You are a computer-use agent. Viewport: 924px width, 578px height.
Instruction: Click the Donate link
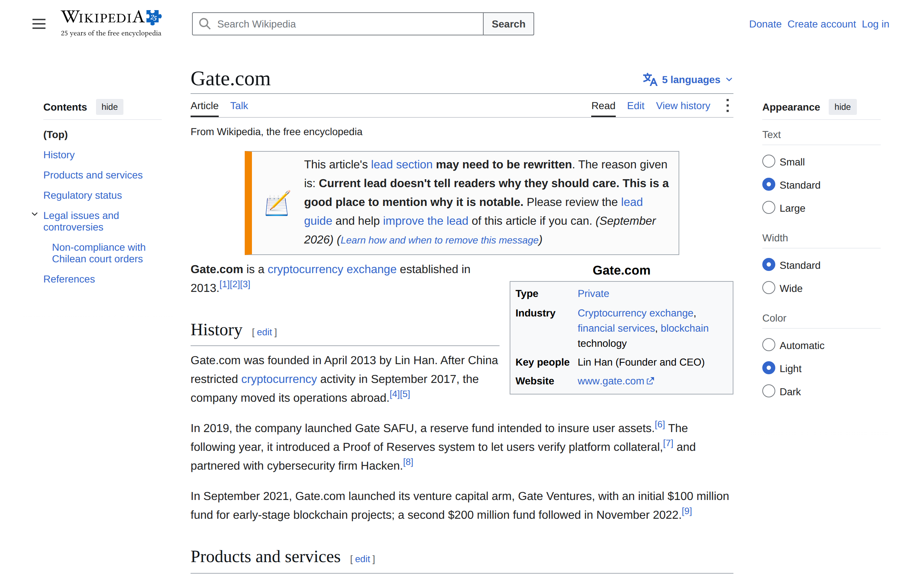(765, 24)
